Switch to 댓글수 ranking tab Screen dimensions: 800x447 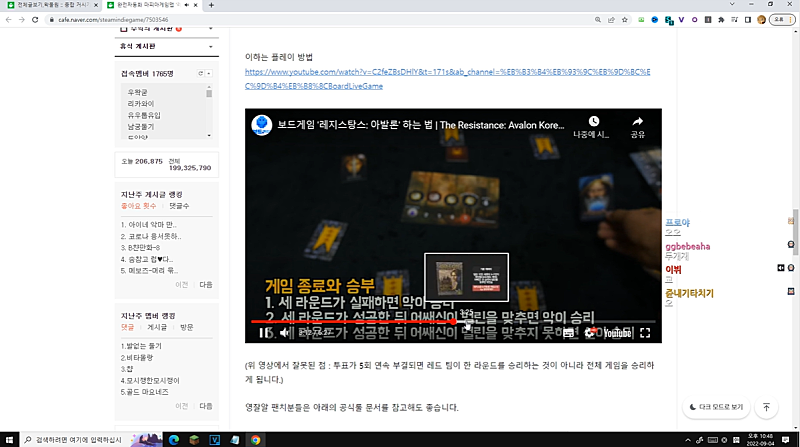[x=179, y=206]
